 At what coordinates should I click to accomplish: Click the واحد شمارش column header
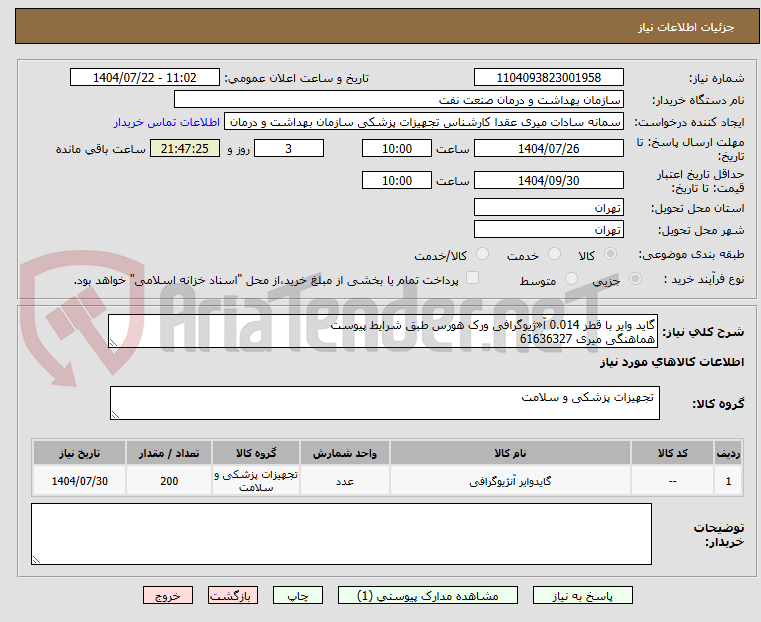click(x=345, y=453)
